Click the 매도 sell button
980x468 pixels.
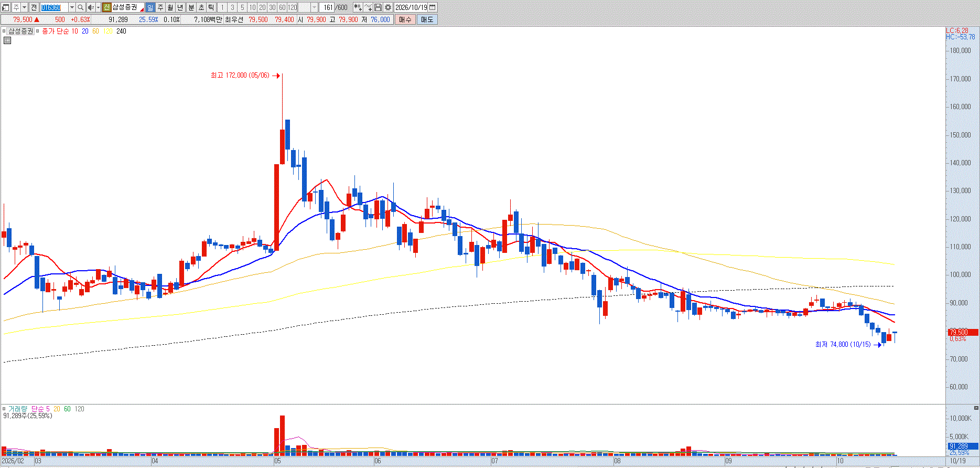tap(427, 19)
